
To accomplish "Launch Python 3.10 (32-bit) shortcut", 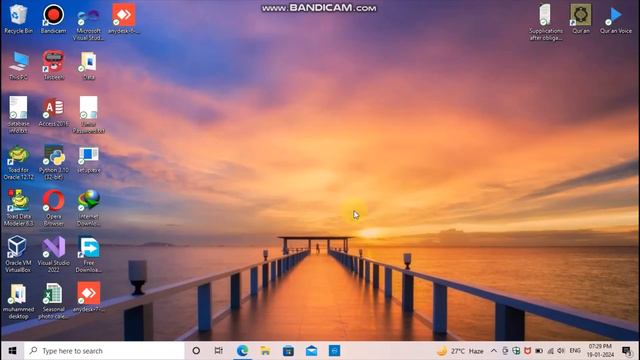I will click(x=53, y=162).
